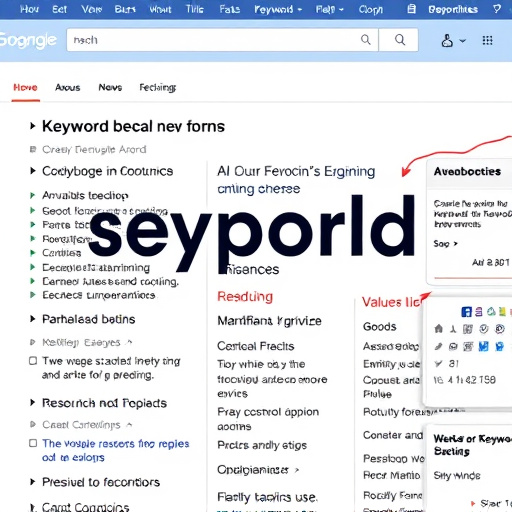Switch to the Nave tab
This screenshot has width=512, height=512.
tap(110, 87)
